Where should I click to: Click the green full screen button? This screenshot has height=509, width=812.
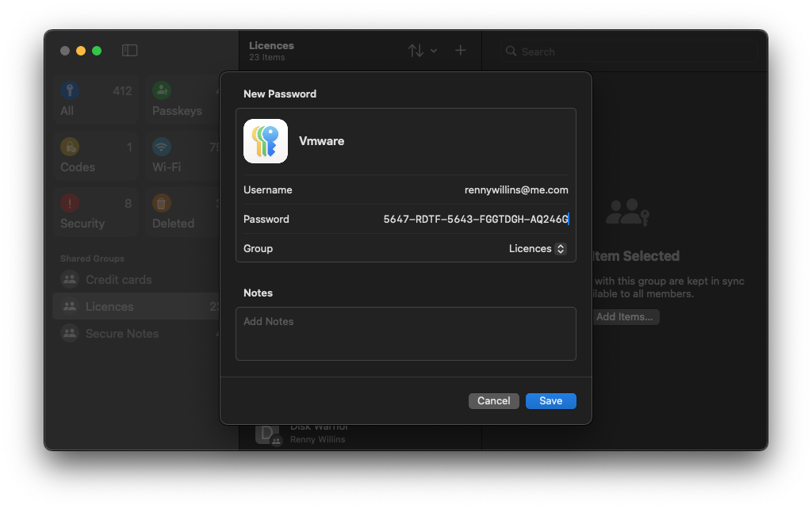tap(97, 51)
